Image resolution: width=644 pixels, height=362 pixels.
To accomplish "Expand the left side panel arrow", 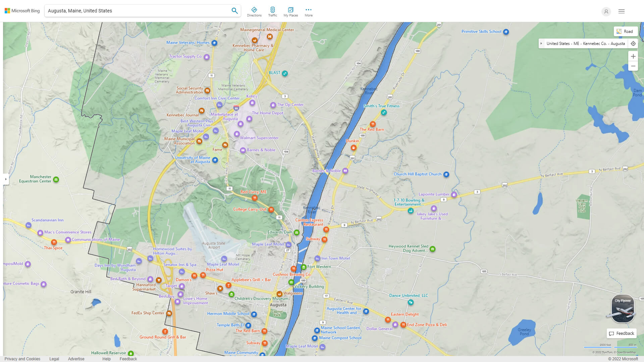I will (6, 179).
